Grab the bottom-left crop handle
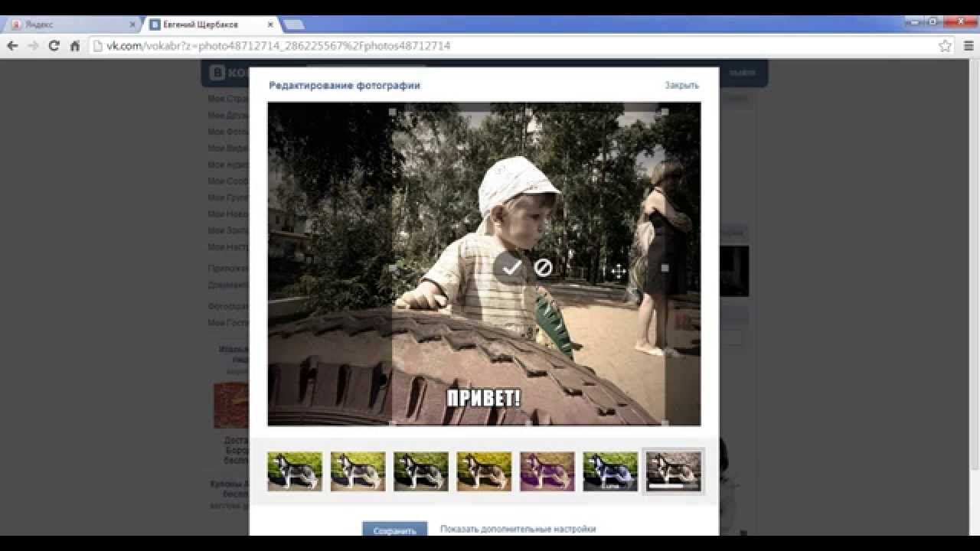Viewport: 980px width, 551px height. tap(393, 422)
